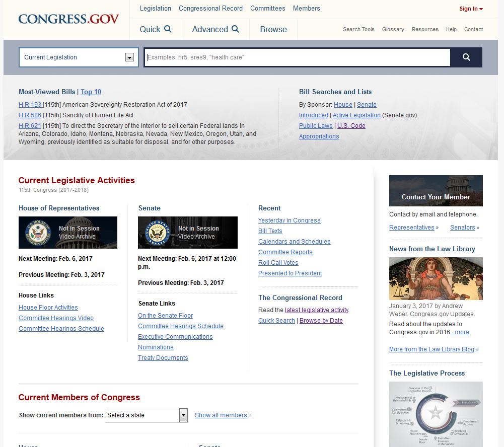
Task: Open the Senate Video Archive seal banner
Action: coord(187,232)
